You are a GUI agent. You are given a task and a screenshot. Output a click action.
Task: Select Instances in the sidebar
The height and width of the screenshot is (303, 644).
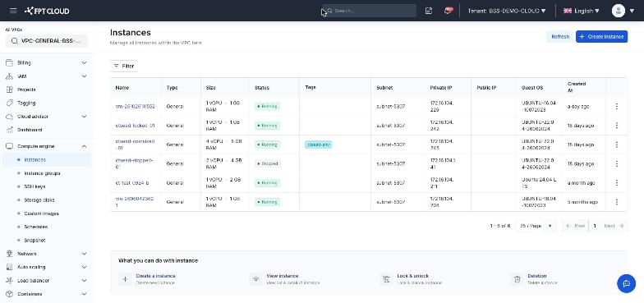coord(46,159)
